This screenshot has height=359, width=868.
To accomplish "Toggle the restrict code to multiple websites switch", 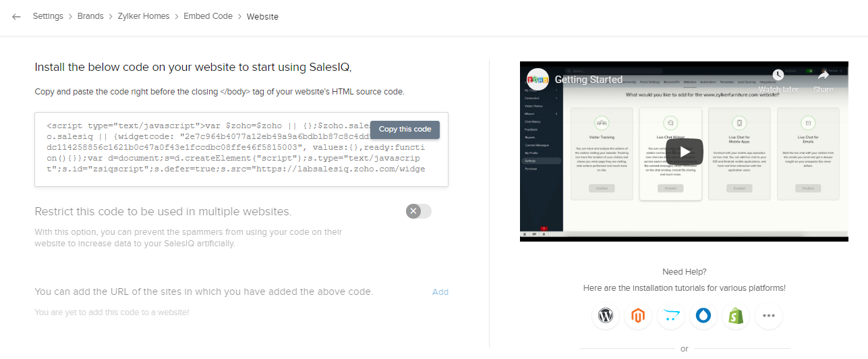I will pyautogui.click(x=419, y=211).
